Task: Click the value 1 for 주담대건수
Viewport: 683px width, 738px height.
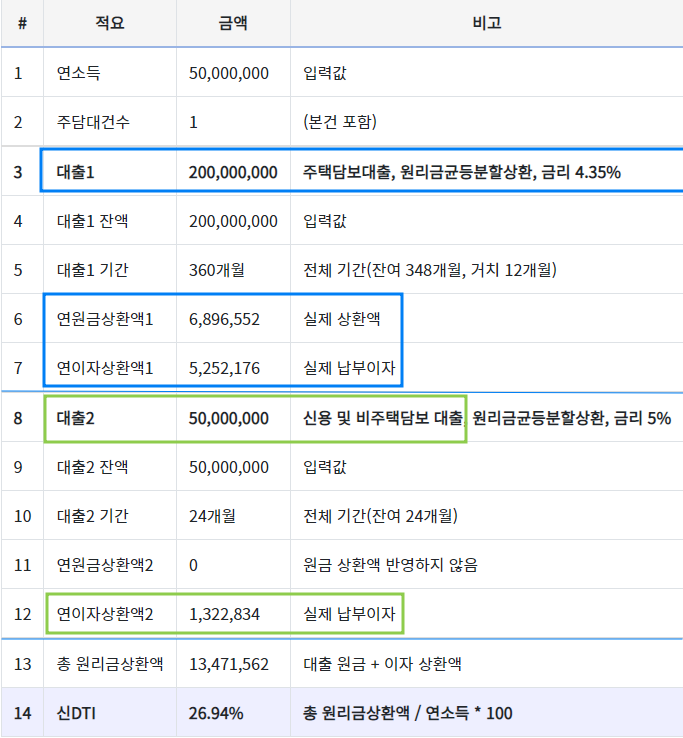Action: 193,123
